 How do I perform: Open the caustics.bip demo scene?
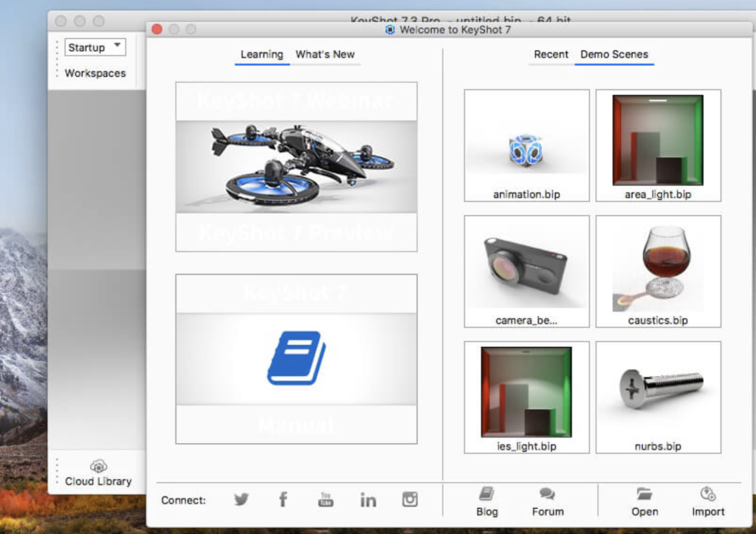(658, 271)
